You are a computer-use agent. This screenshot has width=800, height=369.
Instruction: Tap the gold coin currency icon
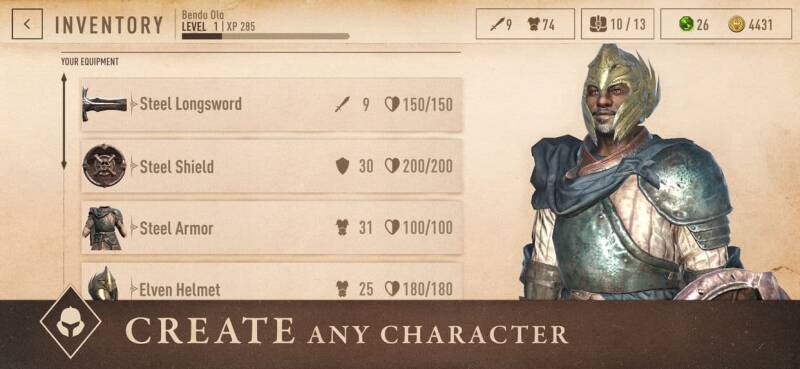(x=736, y=24)
